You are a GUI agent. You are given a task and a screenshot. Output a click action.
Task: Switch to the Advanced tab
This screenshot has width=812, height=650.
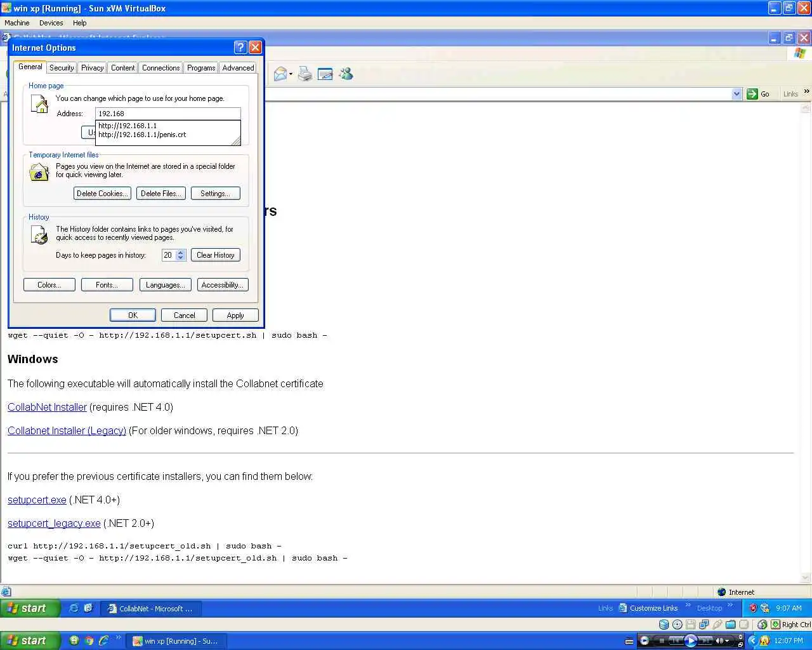[238, 68]
